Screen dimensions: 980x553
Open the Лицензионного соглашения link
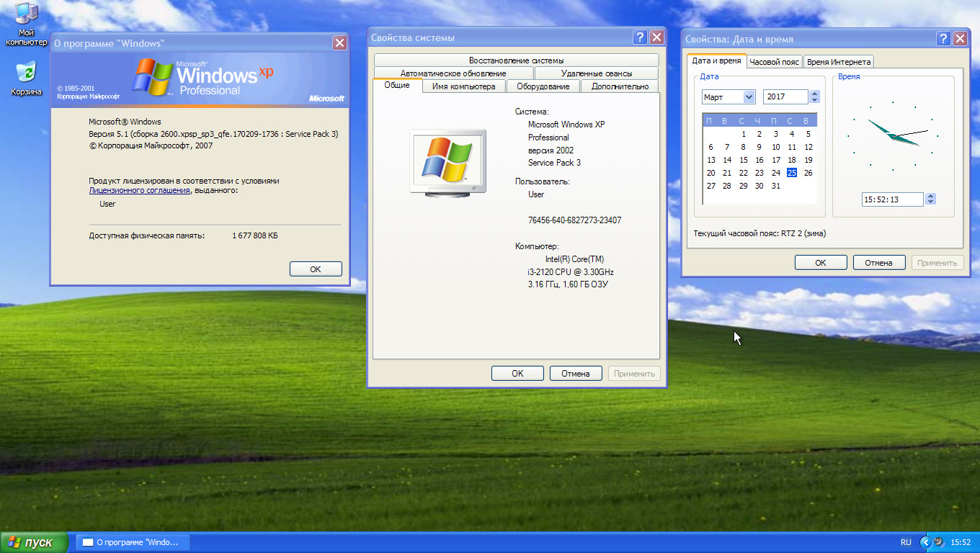point(139,191)
